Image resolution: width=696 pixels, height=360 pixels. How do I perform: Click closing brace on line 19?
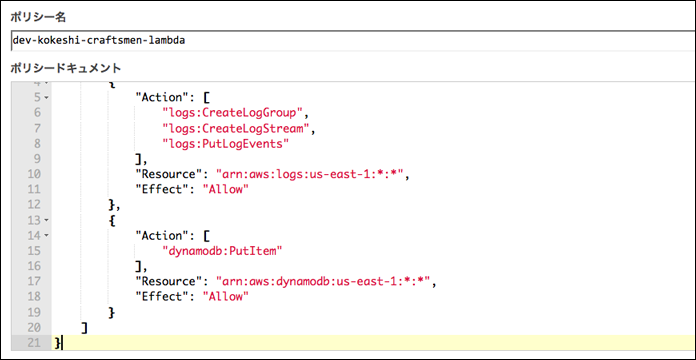click(112, 313)
